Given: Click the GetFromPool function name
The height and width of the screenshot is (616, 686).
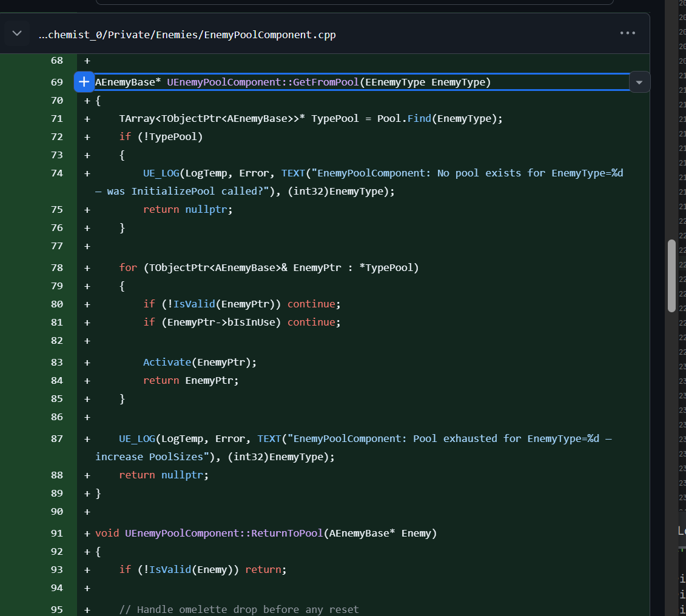Looking at the screenshot, I should (x=326, y=82).
